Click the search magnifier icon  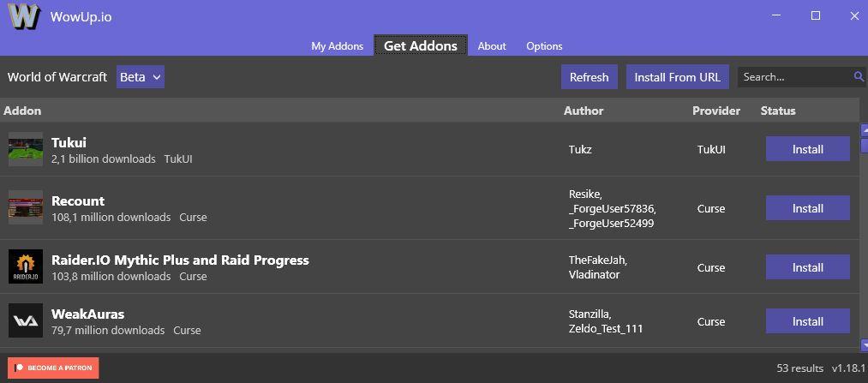click(859, 77)
